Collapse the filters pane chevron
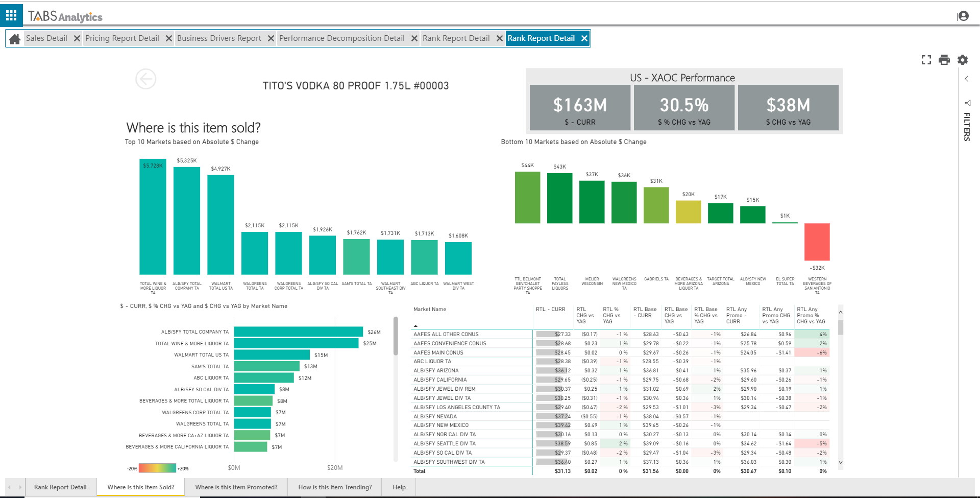Viewport: 980px width, 498px height. pos(967,79)
